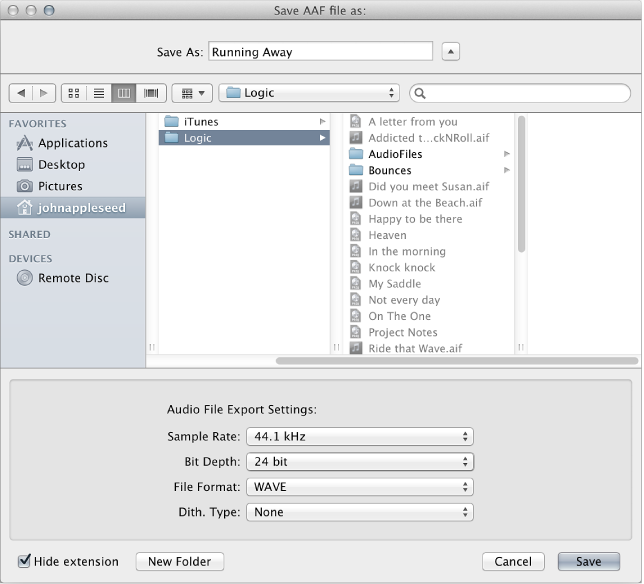The width and height of the screenshot is (644, 584).
Task: Click the 'My Saddle' file
Action: 429,284
